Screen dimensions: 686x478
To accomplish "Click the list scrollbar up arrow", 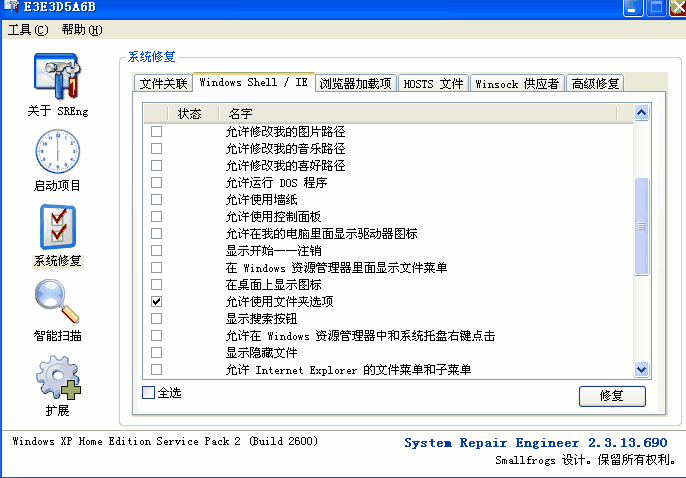I will coord(641,113).
